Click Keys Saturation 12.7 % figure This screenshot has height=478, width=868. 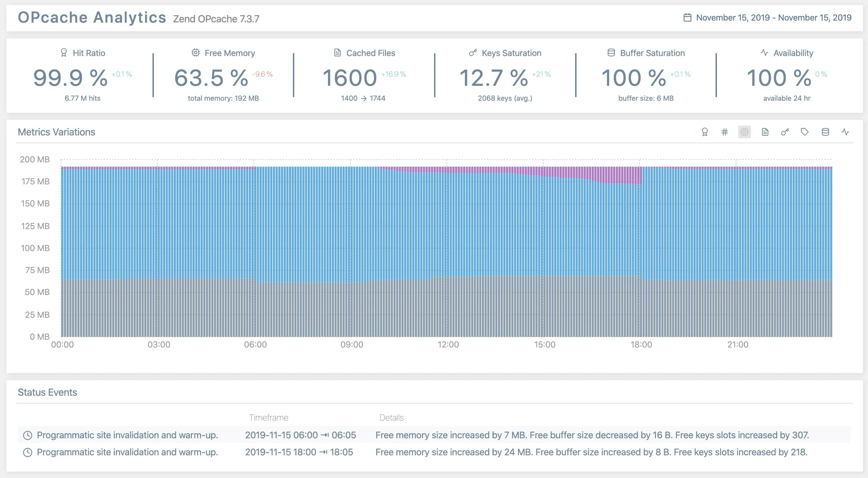point(493,78)
